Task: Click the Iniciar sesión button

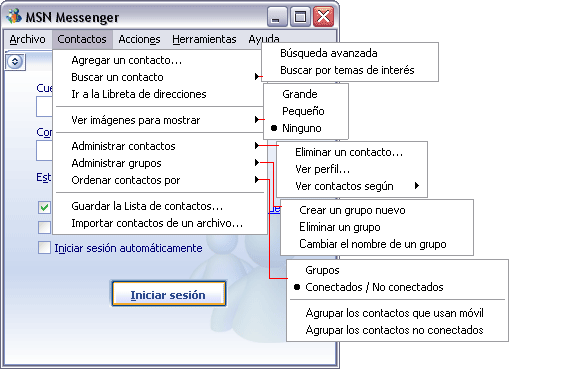Action: 169,294
